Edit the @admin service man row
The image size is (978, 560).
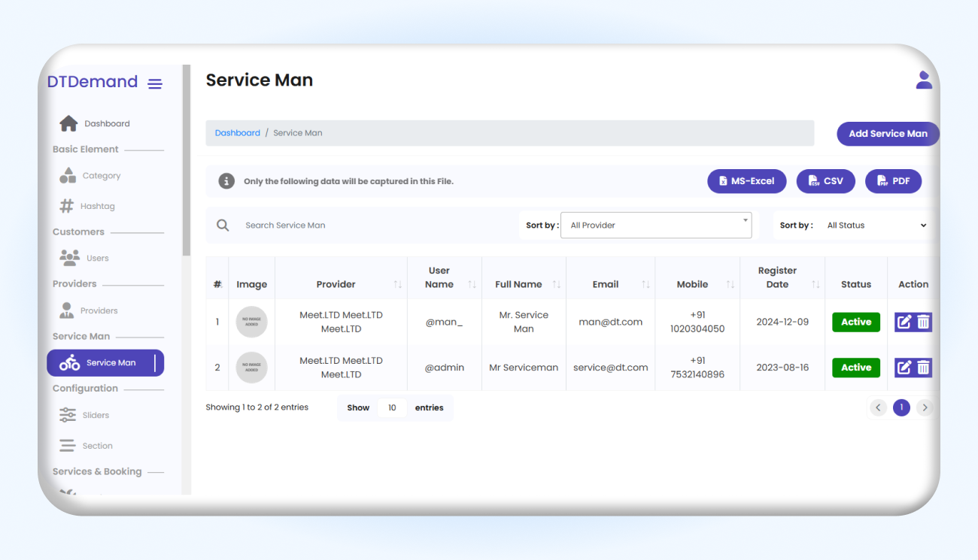pos(904,368)
